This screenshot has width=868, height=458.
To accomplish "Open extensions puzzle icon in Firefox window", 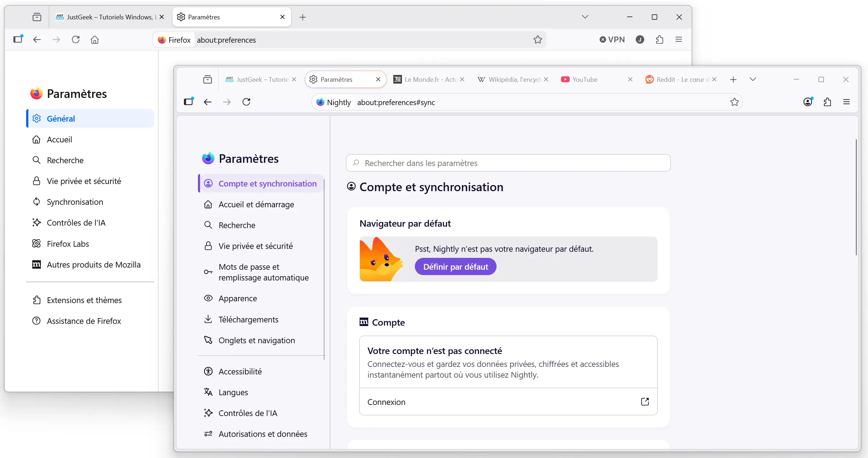I will click(x=659, y=39).
